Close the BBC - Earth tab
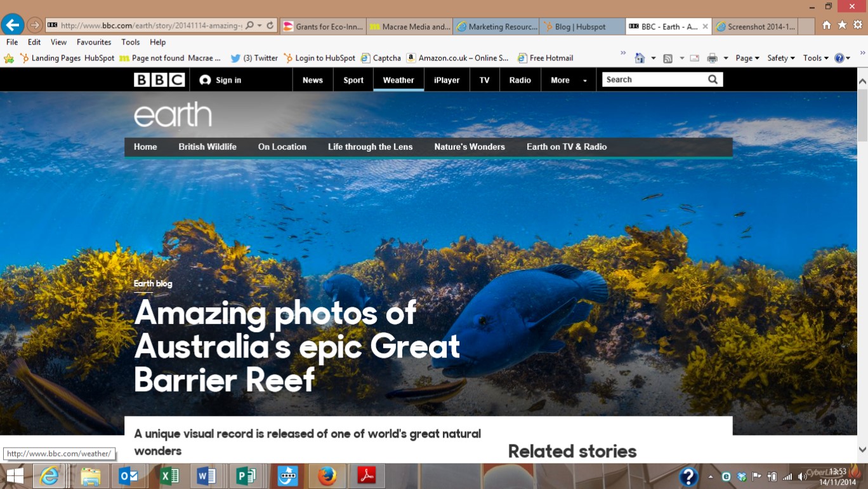This screenshot has height=489, width=868. [705, 27]
